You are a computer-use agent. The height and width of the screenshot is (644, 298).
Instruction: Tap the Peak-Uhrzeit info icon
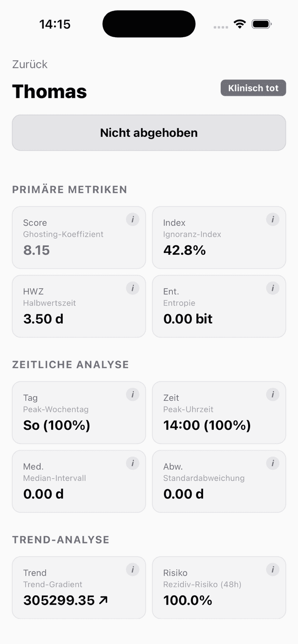(272, 394)
